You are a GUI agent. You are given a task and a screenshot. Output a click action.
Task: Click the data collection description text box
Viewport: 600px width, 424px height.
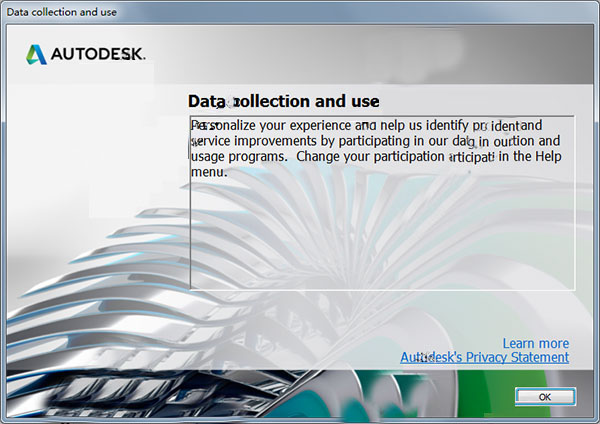(x=382, y=202)
